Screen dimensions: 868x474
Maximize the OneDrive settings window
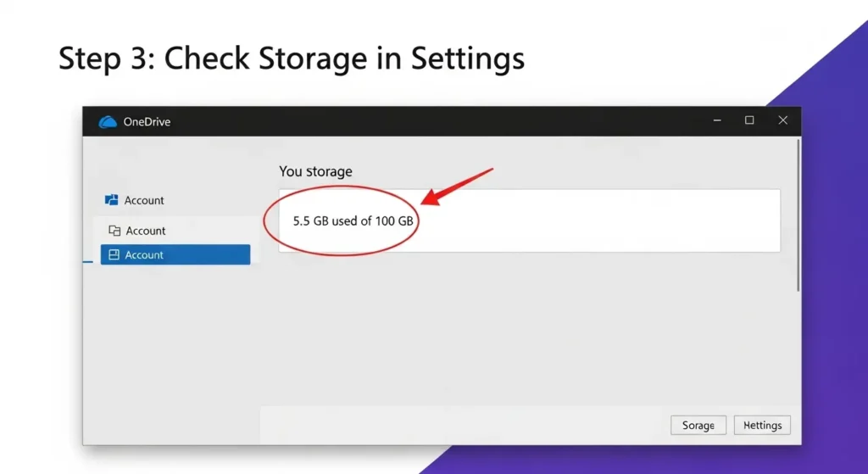tap(749, 121)
